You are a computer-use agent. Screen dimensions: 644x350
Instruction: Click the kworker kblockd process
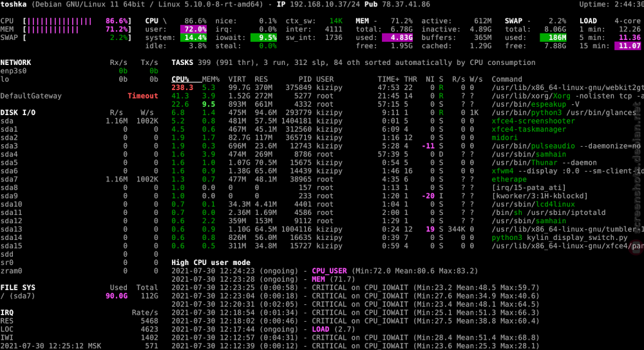[x=540, y=196]
